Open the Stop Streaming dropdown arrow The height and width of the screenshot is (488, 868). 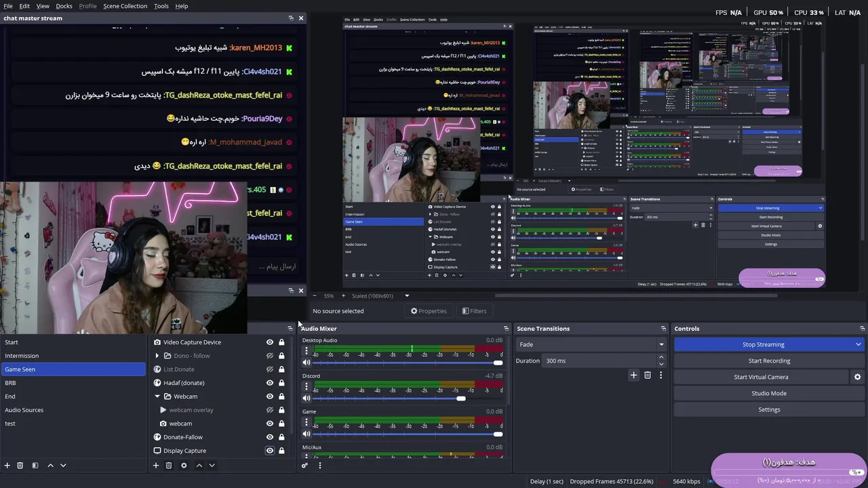click(x=858, y=344)
